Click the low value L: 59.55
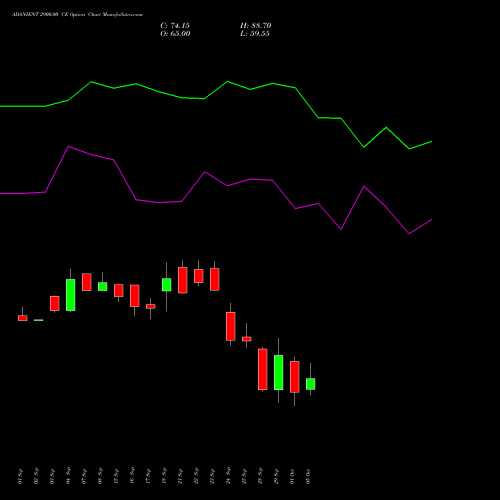The image size is (500, 500). tap(255, 33)
